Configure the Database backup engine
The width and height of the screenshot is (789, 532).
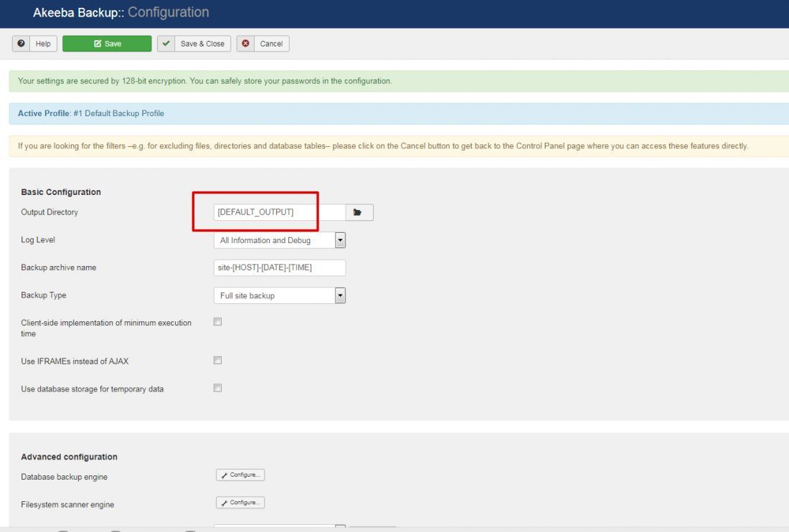tap(240, 475)
